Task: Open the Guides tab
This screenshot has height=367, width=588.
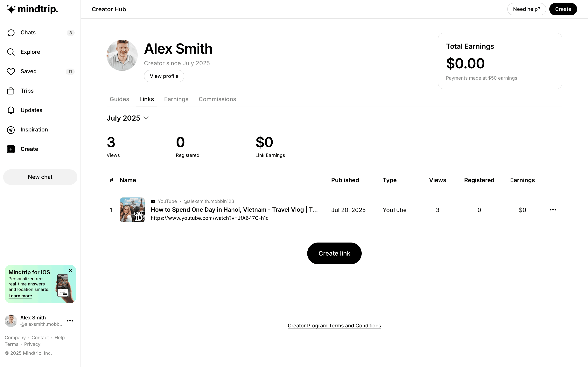Action: [119, 99]
